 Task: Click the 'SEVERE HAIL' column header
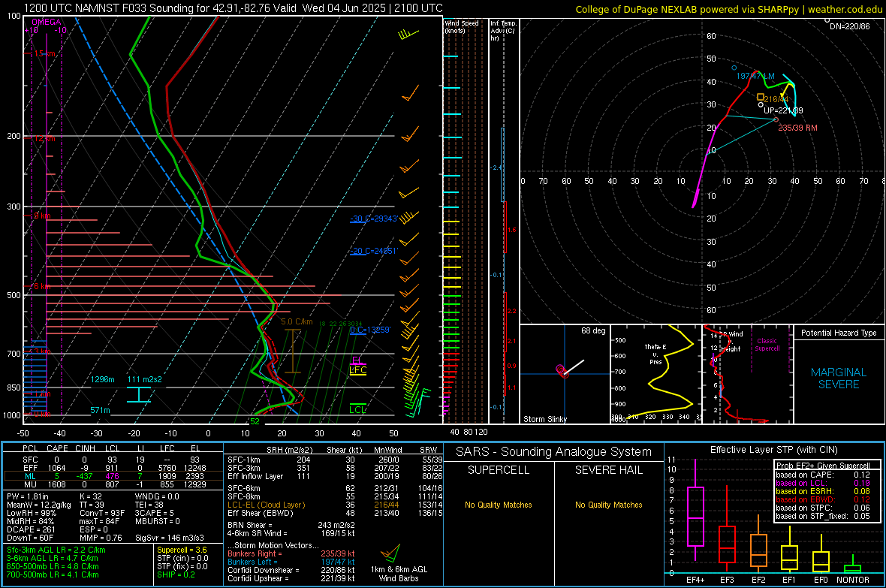pyautogui.click(x=608, y=470)
